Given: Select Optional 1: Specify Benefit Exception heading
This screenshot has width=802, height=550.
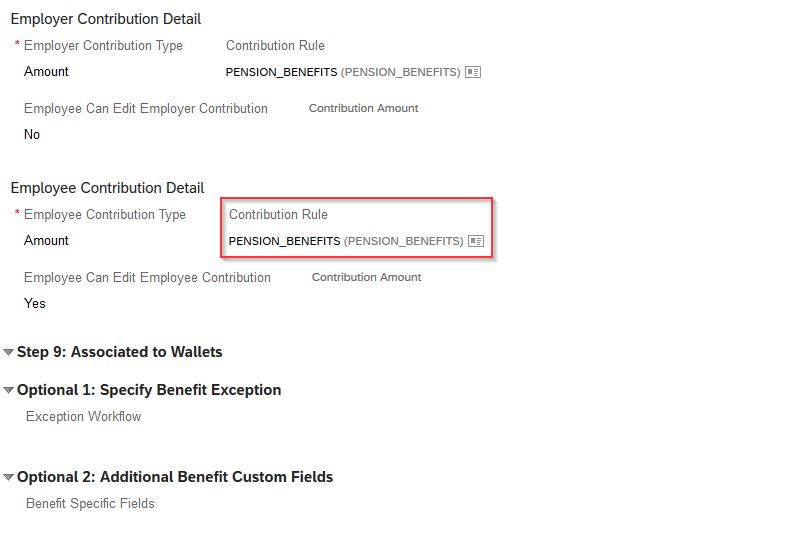Looking at the screenshot, I should 149,390.
